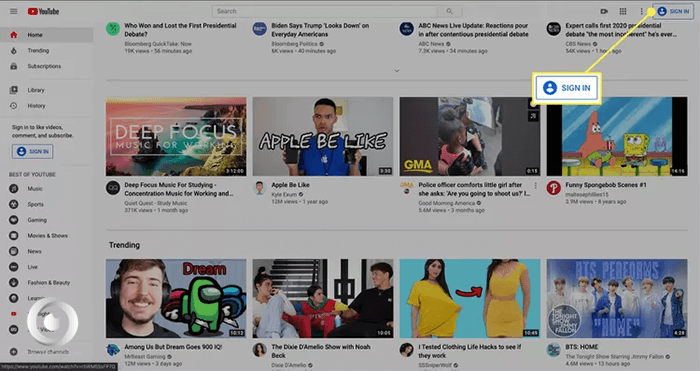Screen dimensions: 700x371
Task: Click SIGN IN button in top right
Action: click(x=673, y=12)
